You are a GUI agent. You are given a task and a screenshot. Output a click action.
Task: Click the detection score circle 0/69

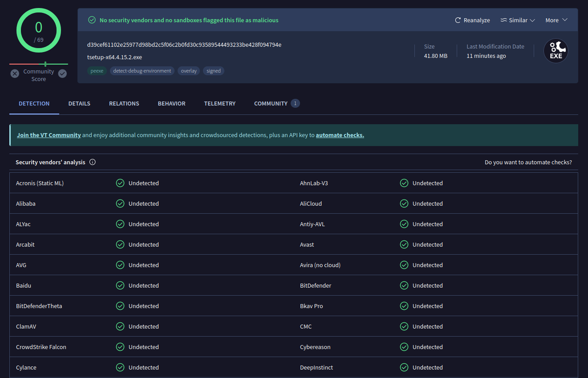pyautogui.click(x=39, y=30)
